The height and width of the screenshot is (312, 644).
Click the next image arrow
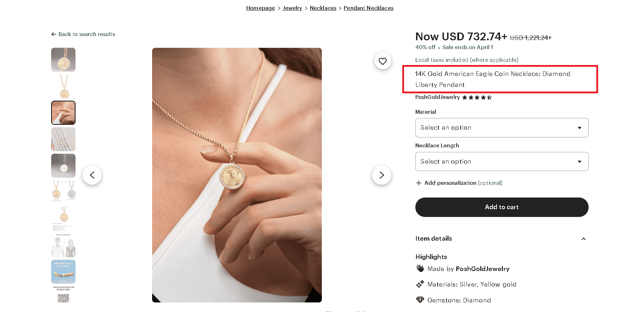tap(381, 175)
